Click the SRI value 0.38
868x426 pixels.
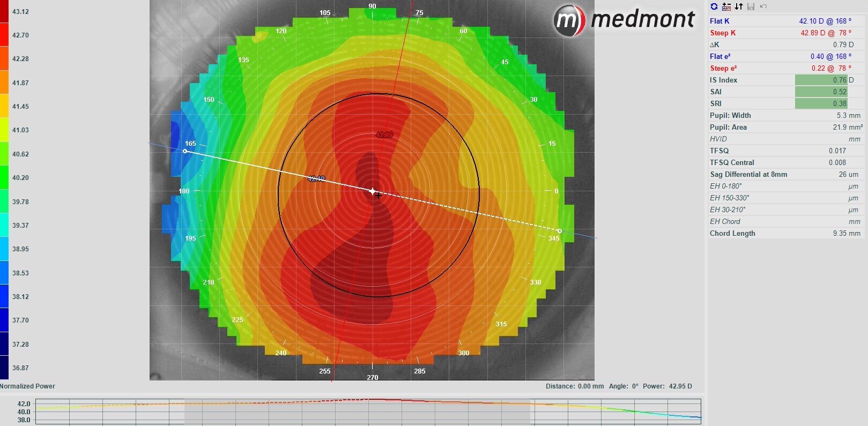840,103
